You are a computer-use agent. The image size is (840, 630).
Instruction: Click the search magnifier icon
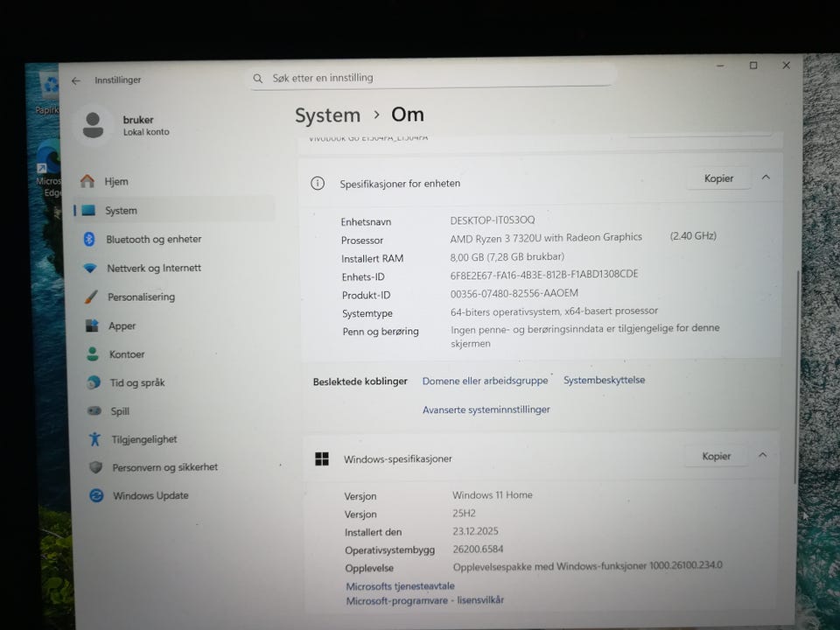click(x=257, y=79)
